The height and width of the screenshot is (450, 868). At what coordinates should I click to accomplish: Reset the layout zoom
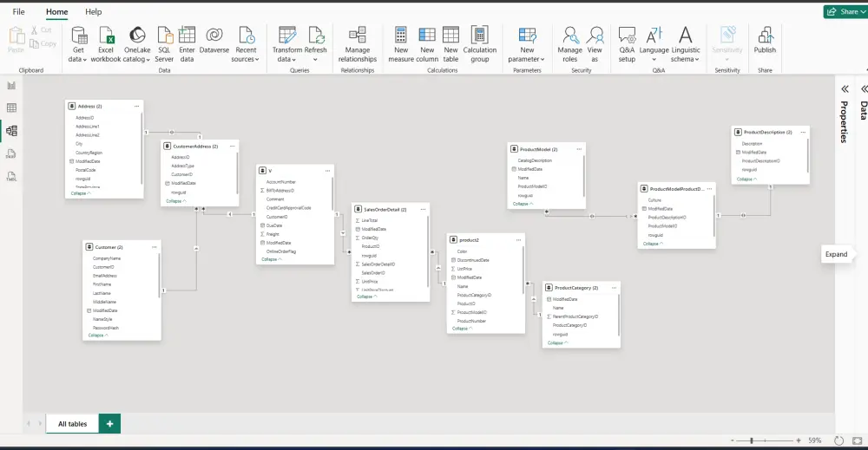[838, 440]
